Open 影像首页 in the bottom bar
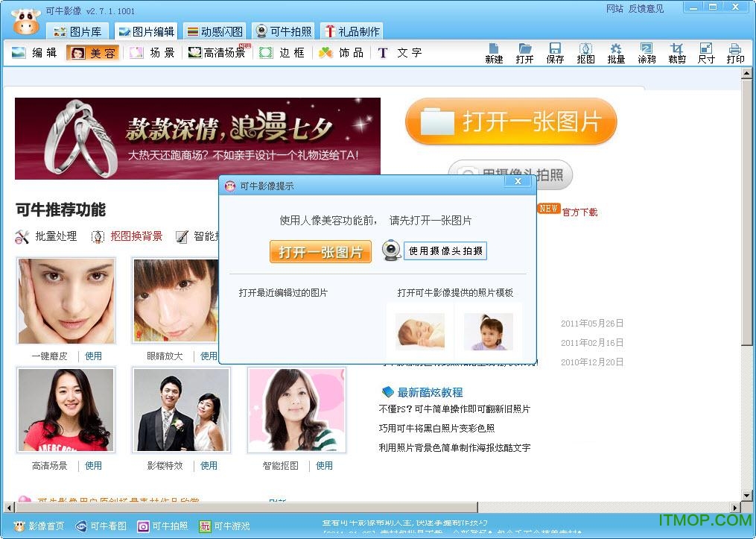 (x=39, y=526)
